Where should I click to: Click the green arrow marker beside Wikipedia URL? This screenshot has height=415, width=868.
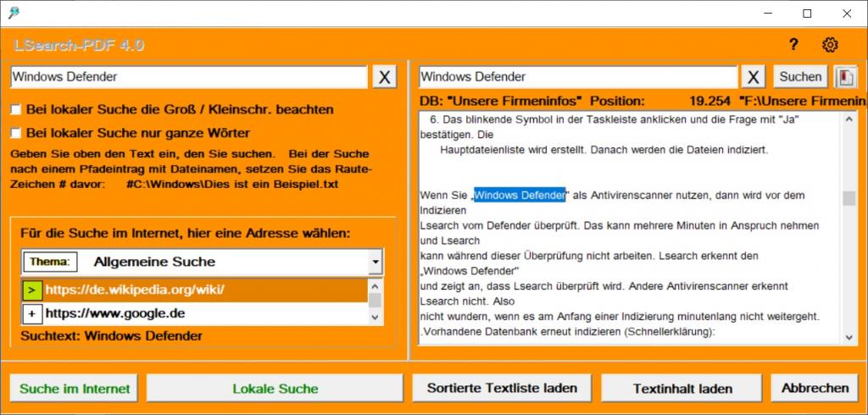tap(31, 290)
